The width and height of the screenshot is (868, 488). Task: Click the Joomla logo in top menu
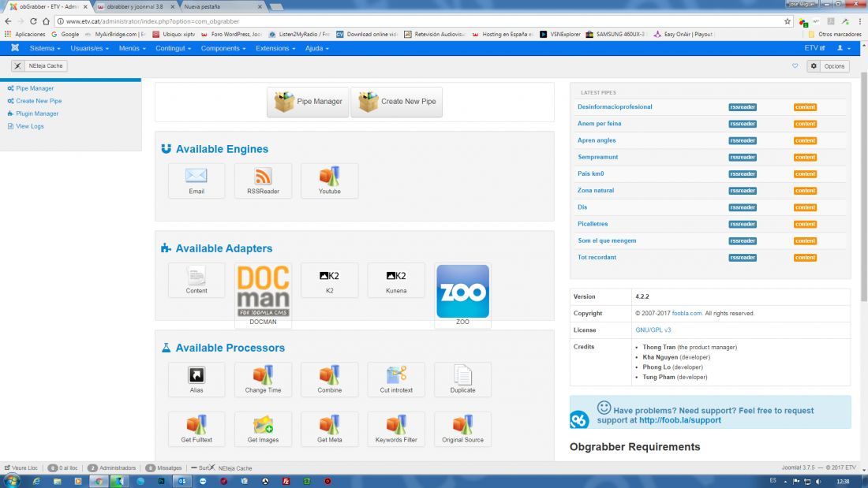click(x=15, y=48)
